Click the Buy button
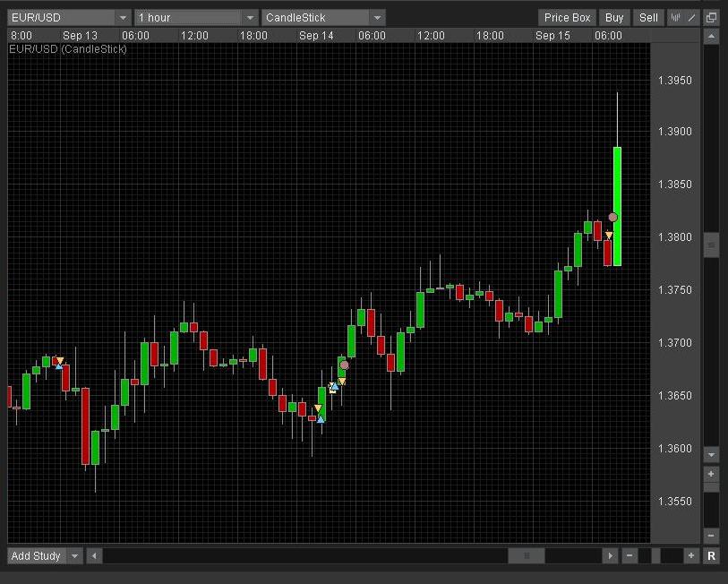The width and height of the screenshot is (728, 584). click(614, 18)
